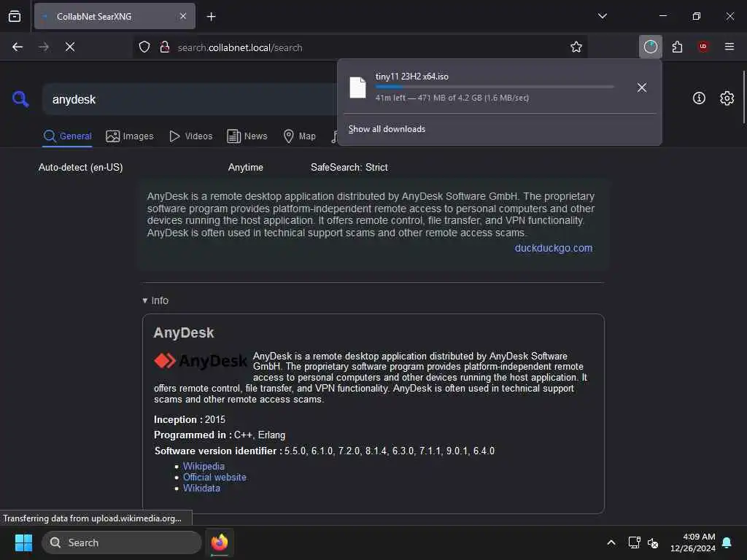
Task: Stop loading the page
Action: point(70,47)
